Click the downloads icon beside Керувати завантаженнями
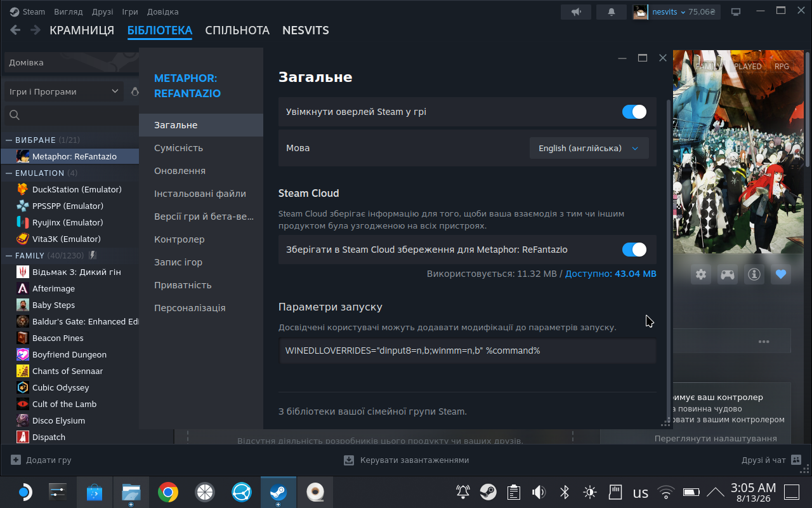812x508 pixels. [349, 460]
